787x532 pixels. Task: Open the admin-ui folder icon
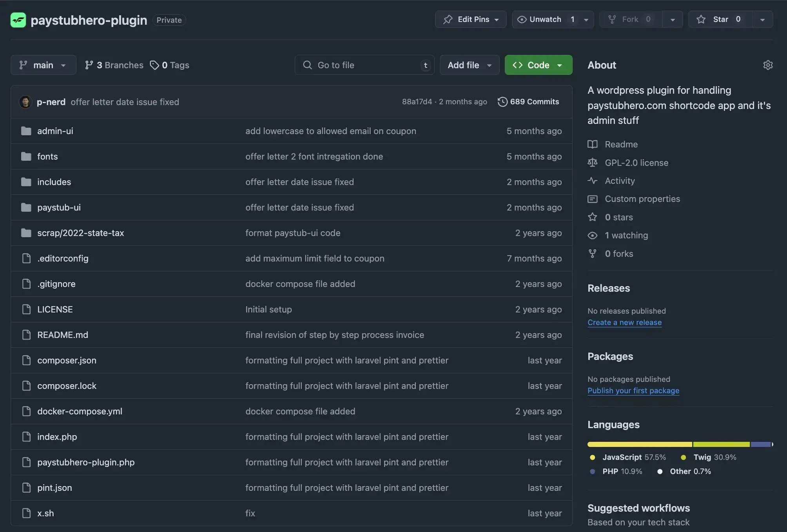[26, 131]
